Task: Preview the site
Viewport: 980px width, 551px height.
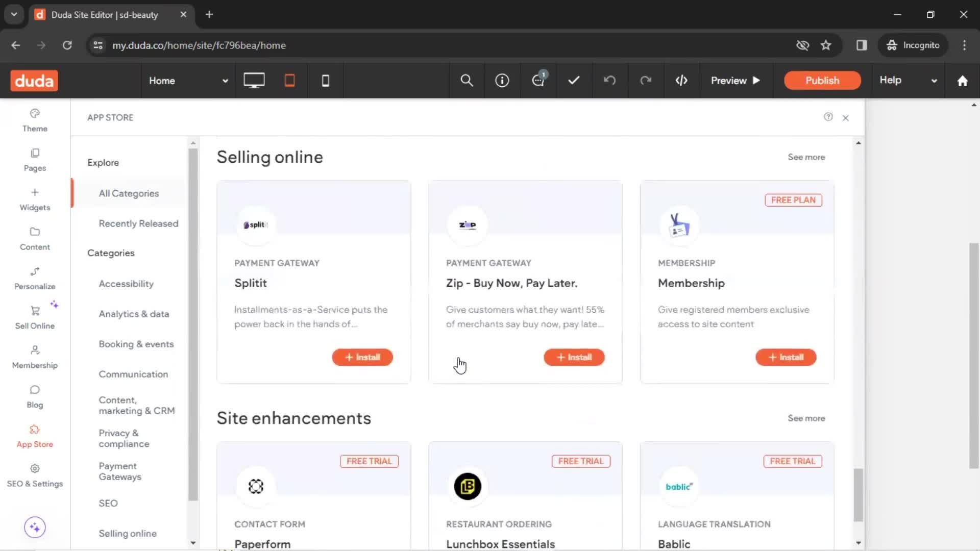Action: click(736, 81)
